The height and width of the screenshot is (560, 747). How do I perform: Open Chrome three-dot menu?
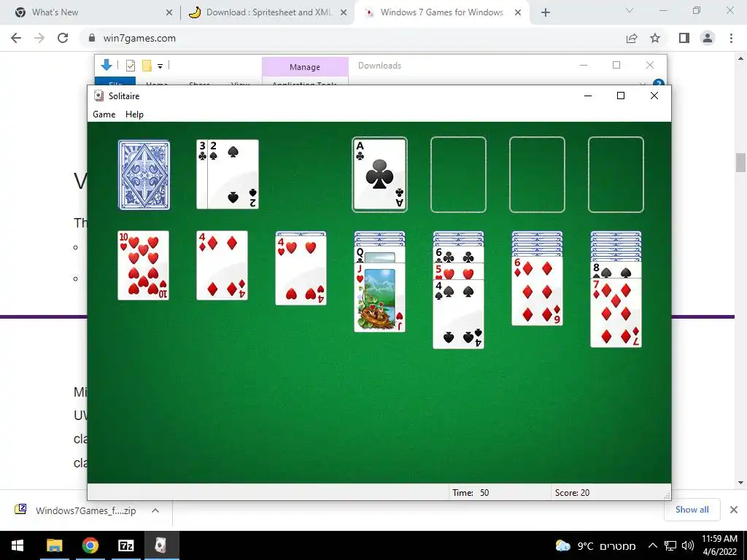(731, 38)
